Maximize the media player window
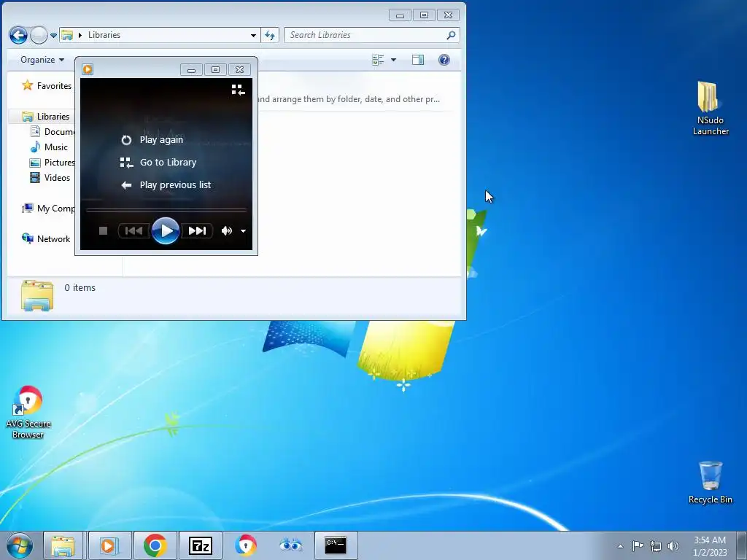 (215, 70)
